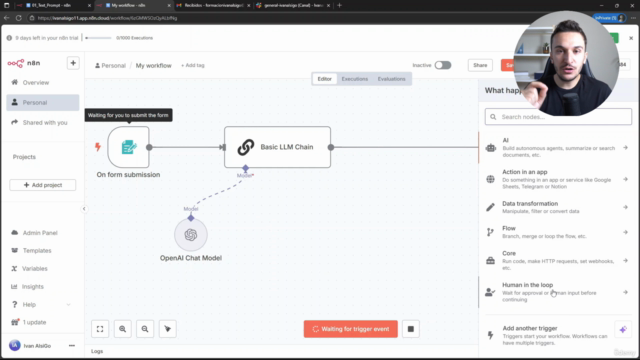
Task: Click the pencil icon for Data transformation
Action: (491, 207)
